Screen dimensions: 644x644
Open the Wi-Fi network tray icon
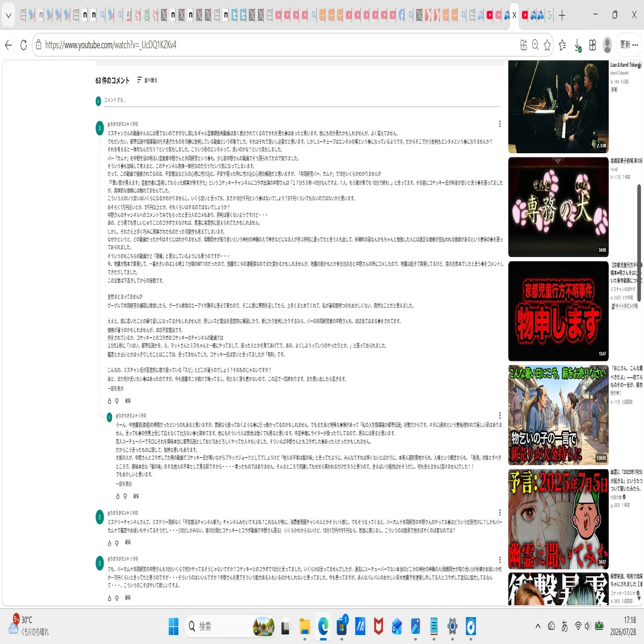[x=578, y=626]
